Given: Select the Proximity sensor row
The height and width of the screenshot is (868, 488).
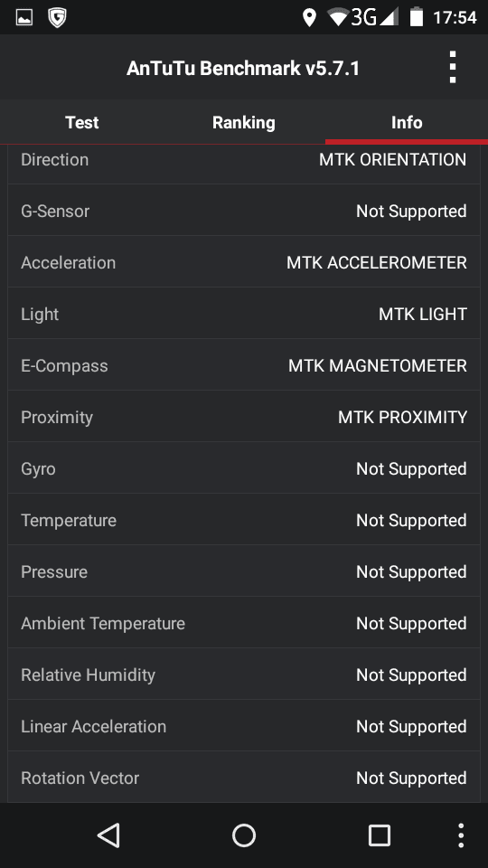Looking at the screenshot, I should click(x=244, y=417).
